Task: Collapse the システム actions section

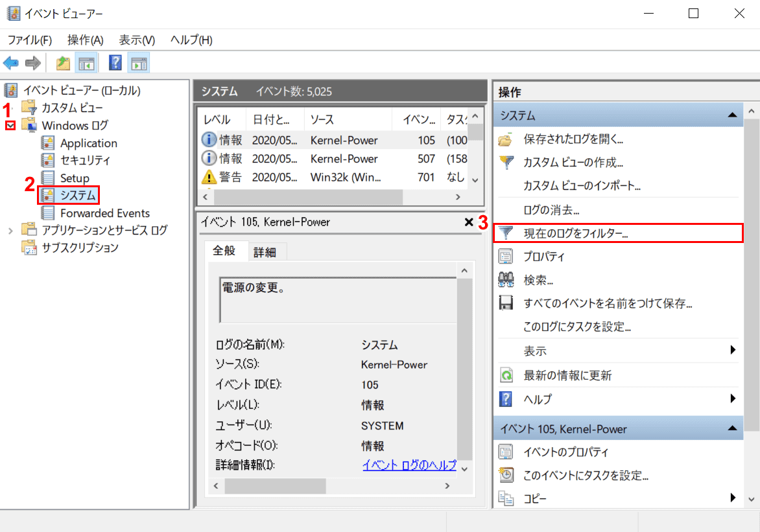Action: point(732,115)
